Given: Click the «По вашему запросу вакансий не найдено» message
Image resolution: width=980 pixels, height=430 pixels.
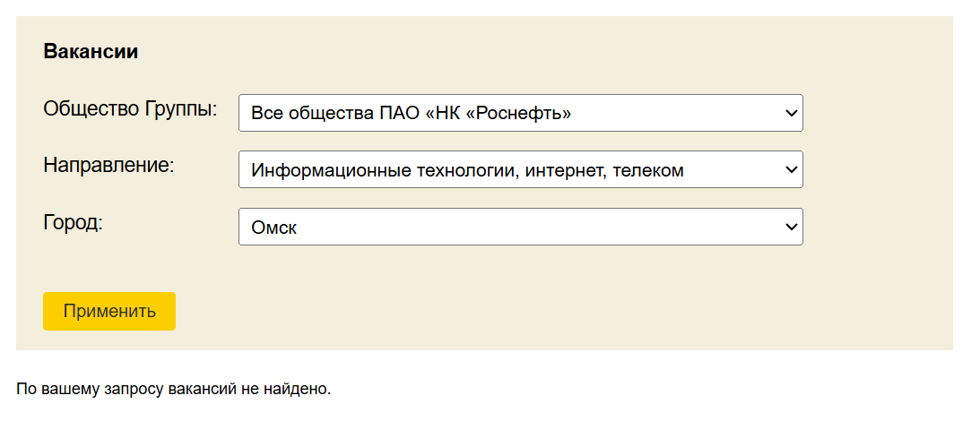Looking at the screenshot, I should point(173,390).
